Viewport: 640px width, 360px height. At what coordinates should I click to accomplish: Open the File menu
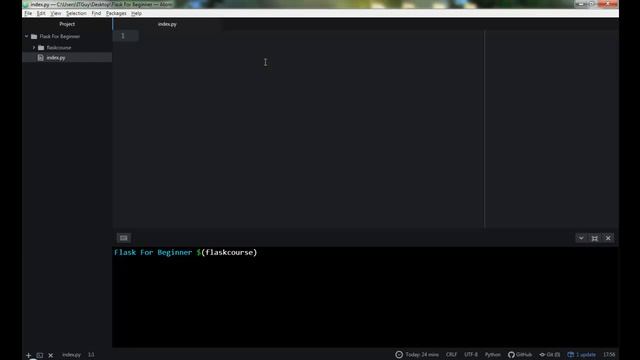pyautogui.click(x=28, y=13)
